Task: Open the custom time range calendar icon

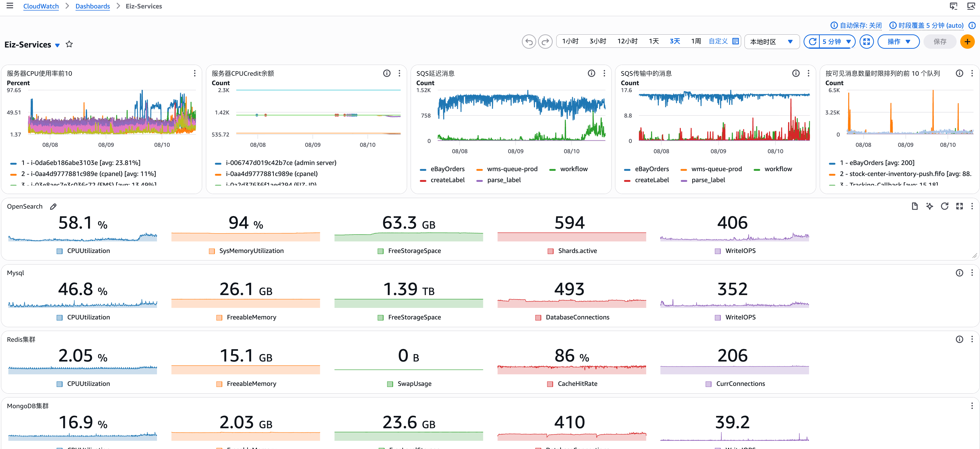Action: (735, 41)
